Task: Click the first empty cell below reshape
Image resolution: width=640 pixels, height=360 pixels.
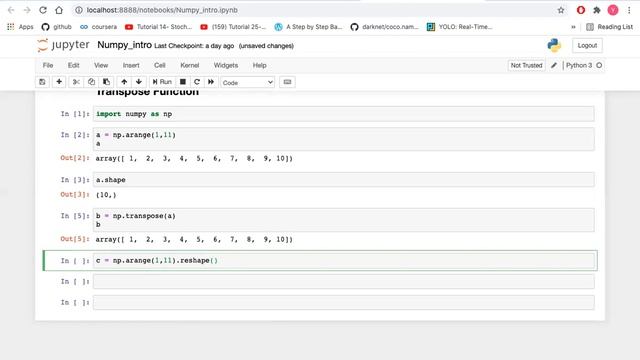Action: point(344,281)
